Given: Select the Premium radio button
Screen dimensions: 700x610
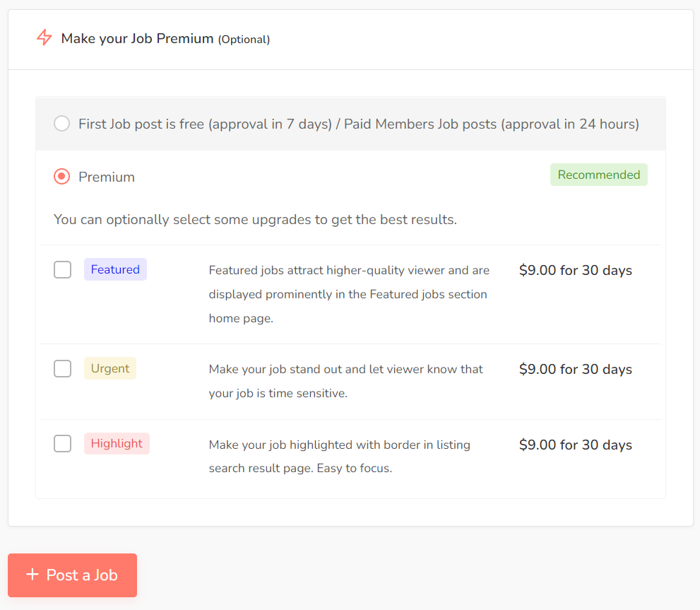Looking at the screenshot, I should coord(61,177).
